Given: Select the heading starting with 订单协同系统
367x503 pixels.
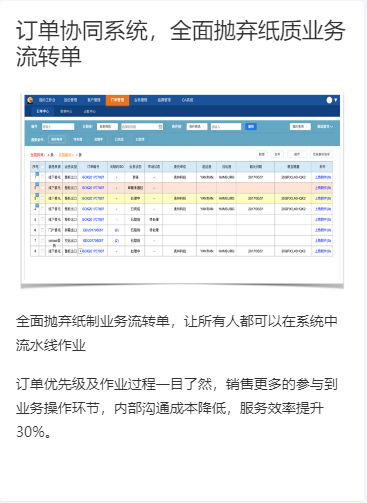Looking at the screenshot, I should (180, 44).
